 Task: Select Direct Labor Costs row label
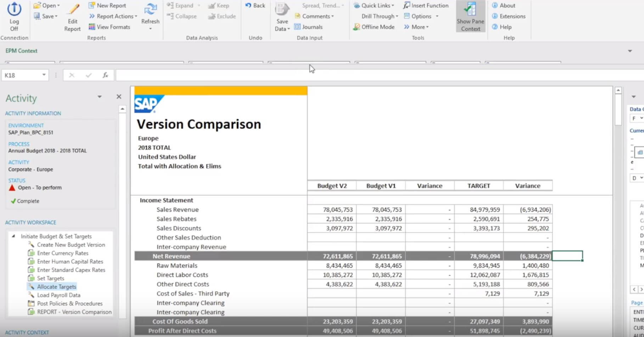182,275
